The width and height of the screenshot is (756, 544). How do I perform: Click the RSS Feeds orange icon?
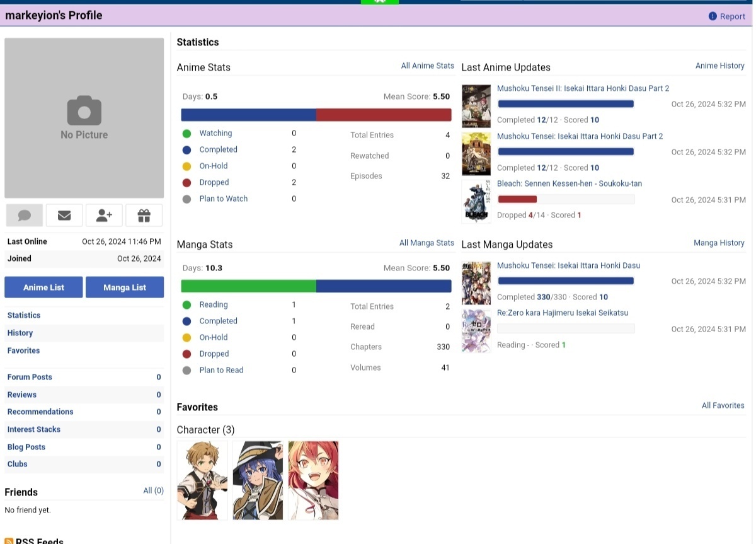9,540
